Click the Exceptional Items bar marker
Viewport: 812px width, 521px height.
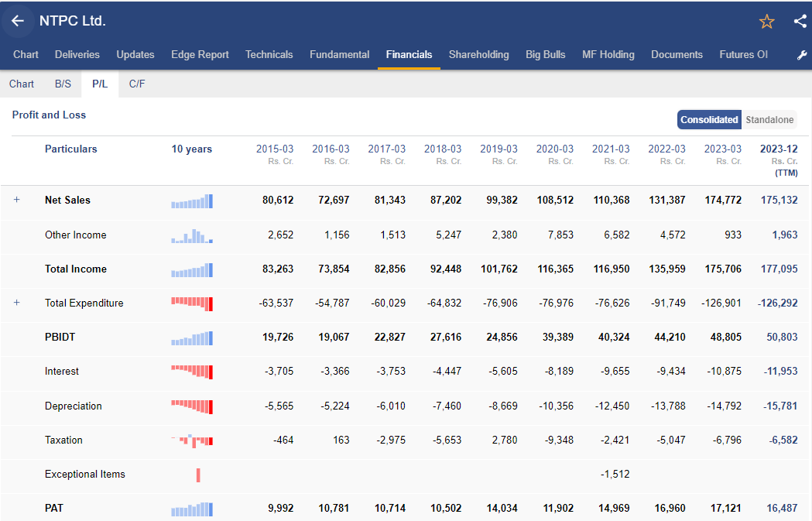(197, 475)
